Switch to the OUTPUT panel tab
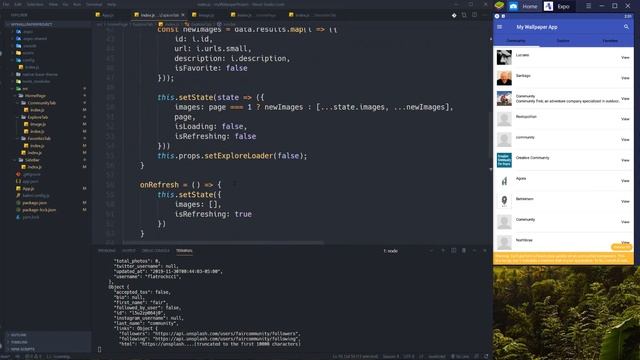The width and height of the screenshot is (640, 360). coord(129,251)
